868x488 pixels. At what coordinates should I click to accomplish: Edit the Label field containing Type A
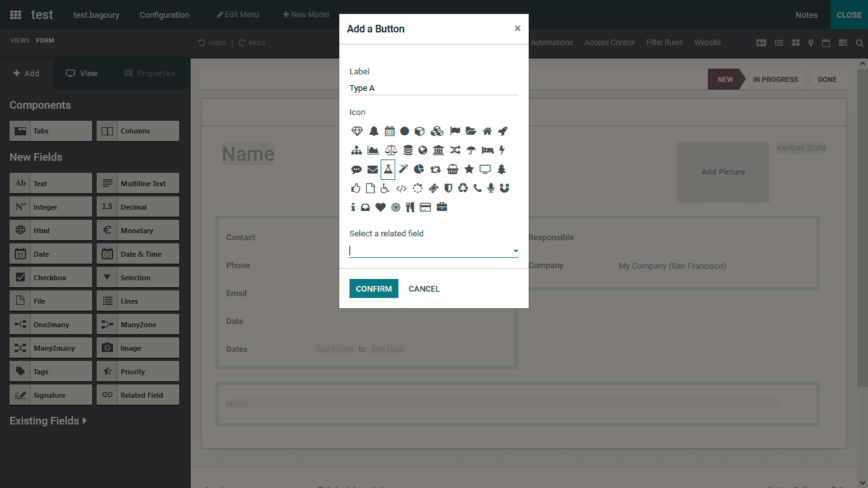click(434, 88)
